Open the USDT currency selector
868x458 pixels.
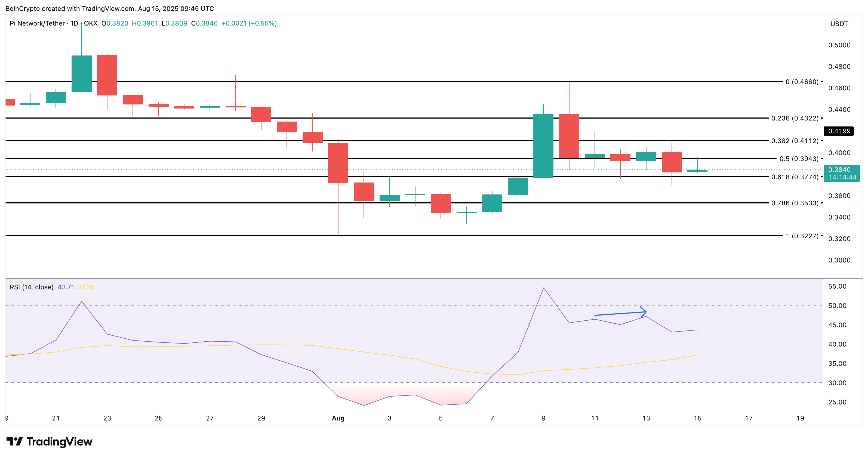pos(839,24)
